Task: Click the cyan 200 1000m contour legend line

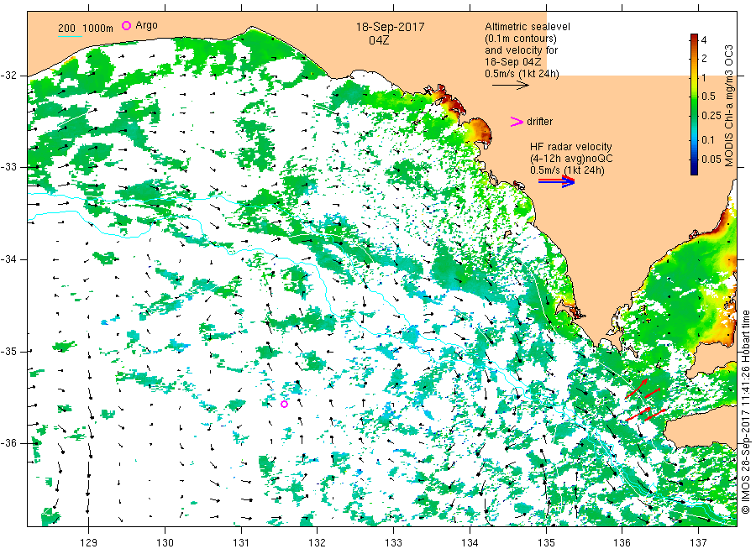Action: (x=70, y=36)
